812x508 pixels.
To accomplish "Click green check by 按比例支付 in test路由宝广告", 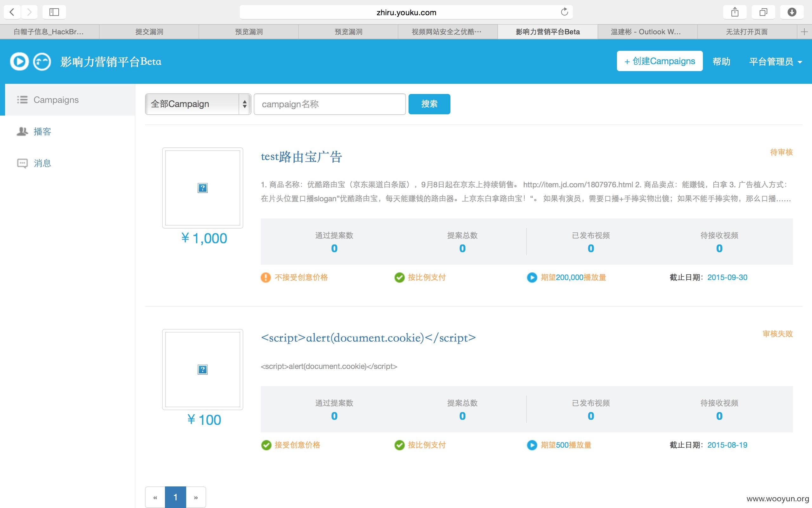I will 399,277.
